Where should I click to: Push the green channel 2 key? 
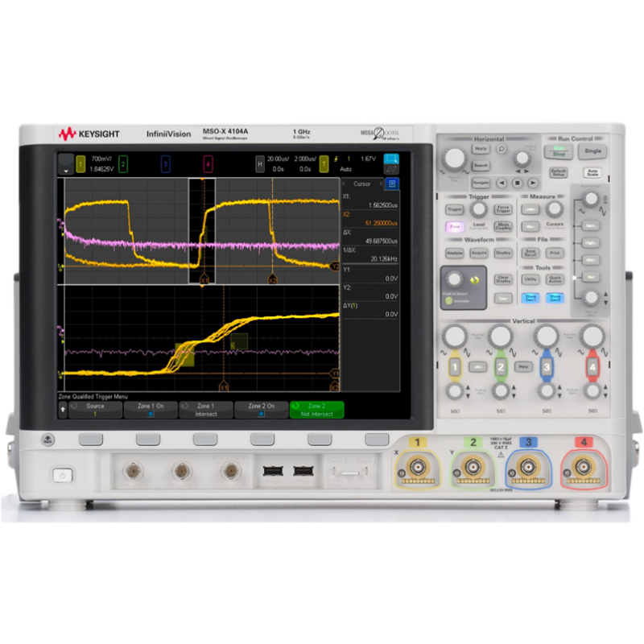[501, 367]
